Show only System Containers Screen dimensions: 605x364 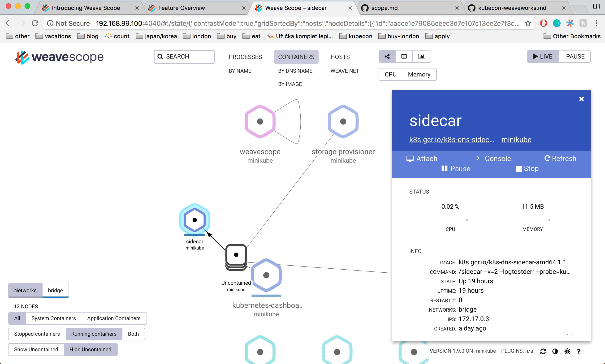[x=53, y=318]
